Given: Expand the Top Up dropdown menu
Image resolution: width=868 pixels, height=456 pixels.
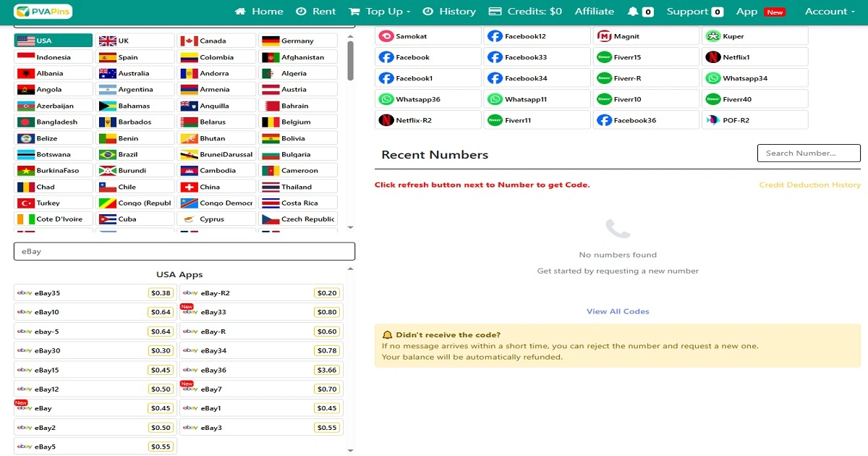Looking at the screenshot, I should pos(379,12).
